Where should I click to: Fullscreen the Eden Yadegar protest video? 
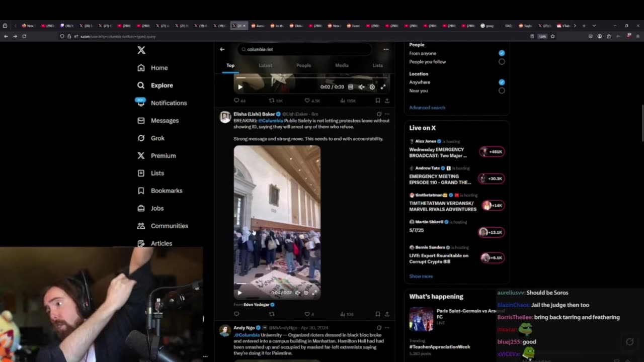(315, 293)
